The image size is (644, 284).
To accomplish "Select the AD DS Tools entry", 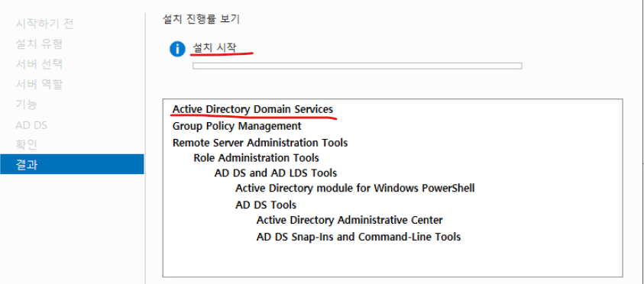I will [x=266, y=205].
